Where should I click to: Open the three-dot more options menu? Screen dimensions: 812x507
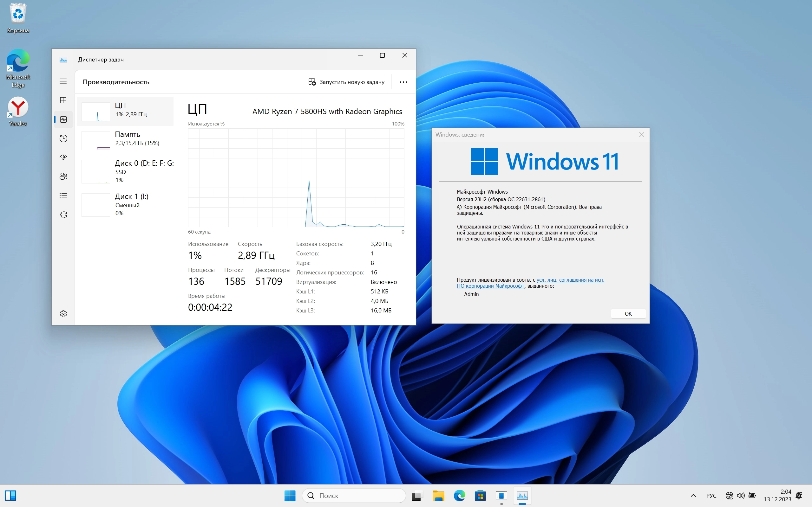pyautogui.click(x=403, y=82)
